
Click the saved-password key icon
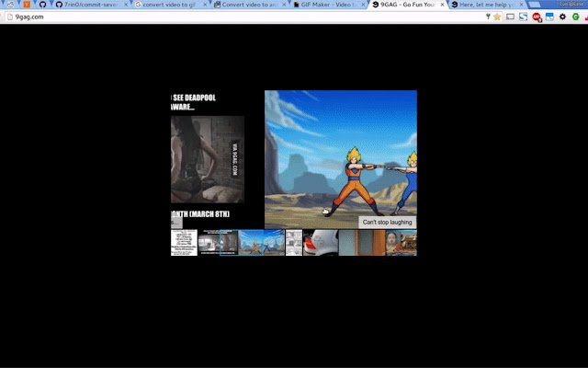click(488, 17)
